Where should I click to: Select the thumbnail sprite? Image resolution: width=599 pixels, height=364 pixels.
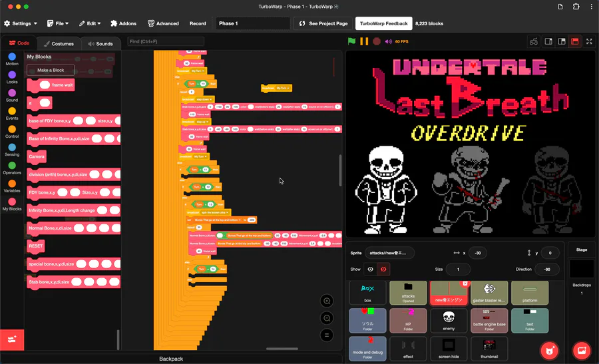489,349
